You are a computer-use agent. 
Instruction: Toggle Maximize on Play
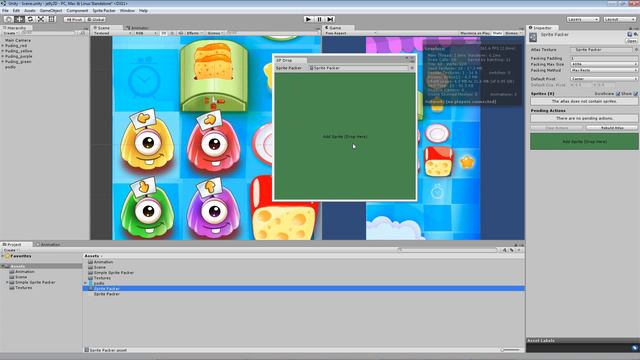coord(475,33)
